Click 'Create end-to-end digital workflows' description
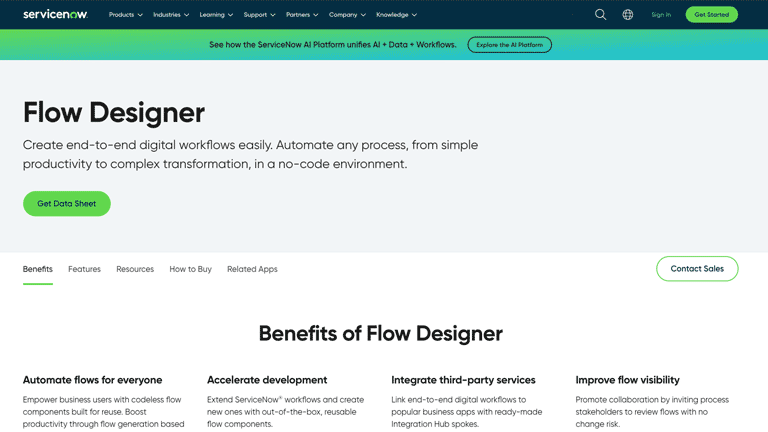 coord(250,154)
